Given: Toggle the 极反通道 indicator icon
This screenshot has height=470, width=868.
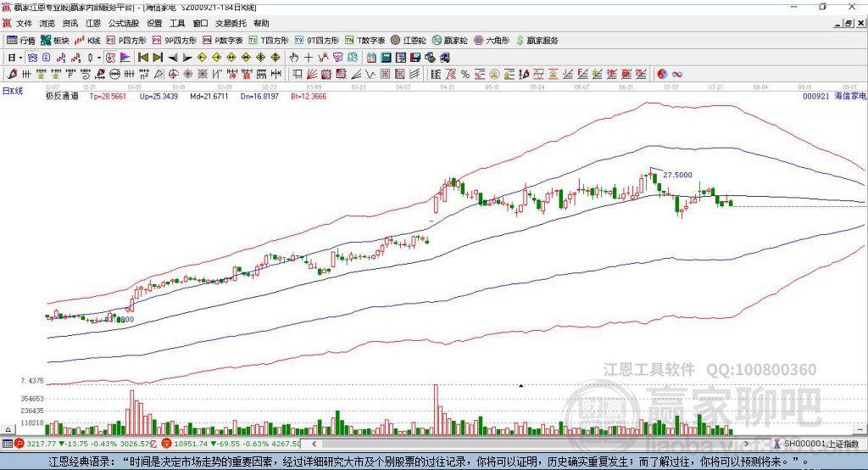Looking at the screenshot, I should point(111,58).
